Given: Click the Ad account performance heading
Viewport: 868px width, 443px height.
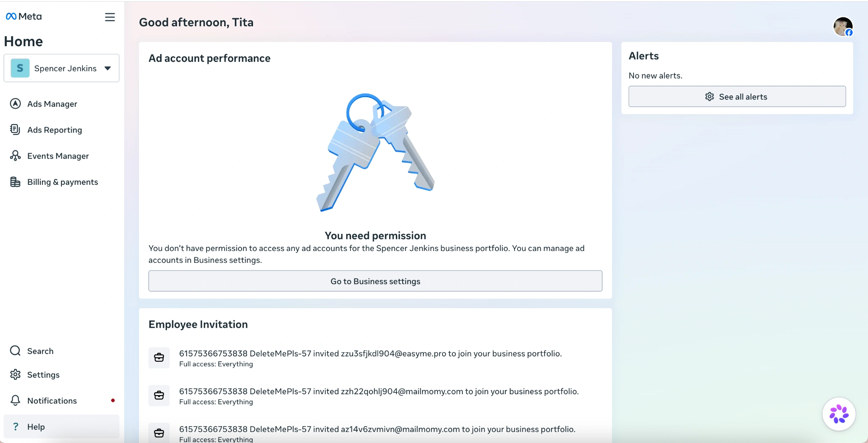Looking at the screenshot, I should [x=209, y=58].
